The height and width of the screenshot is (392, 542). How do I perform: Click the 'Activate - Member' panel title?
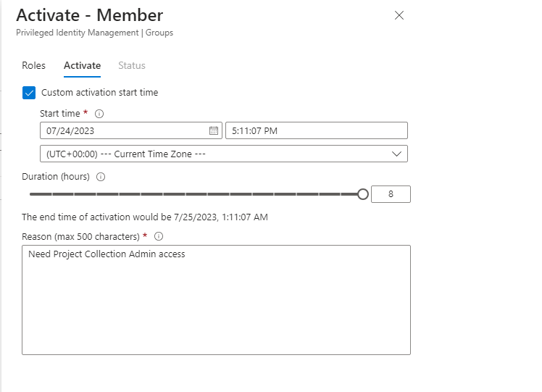click(x=90, y=15)
